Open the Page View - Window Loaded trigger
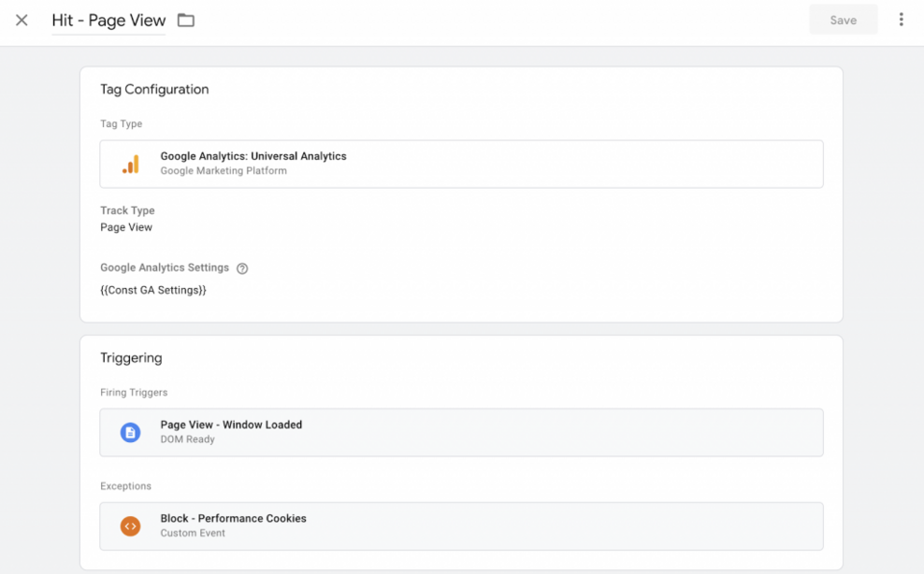The width and height of the screenshot is (924, 574). click(x=461, y=432)
